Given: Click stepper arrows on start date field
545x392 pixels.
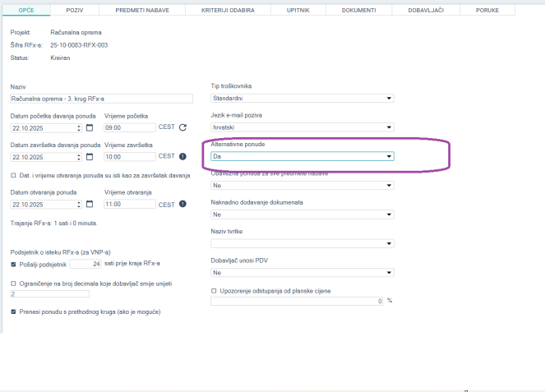Looking at the screenshot, I should pyautogui.click(x=79, y=127).
